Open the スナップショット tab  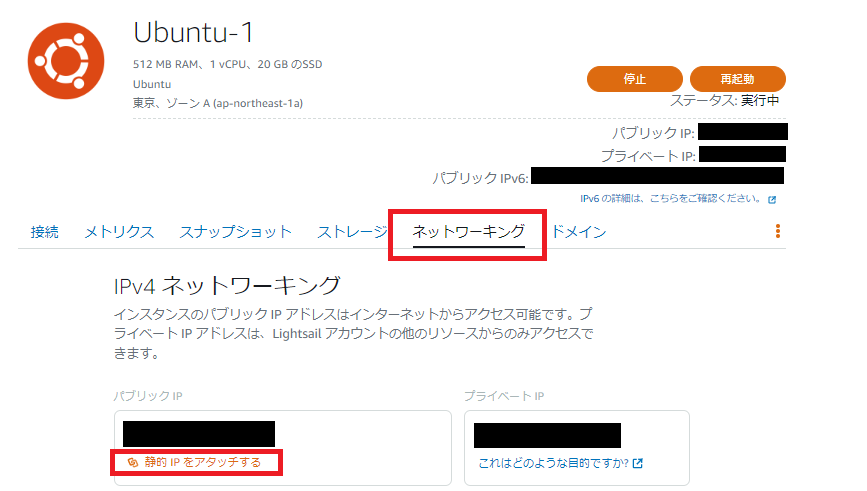pos(236,232)
